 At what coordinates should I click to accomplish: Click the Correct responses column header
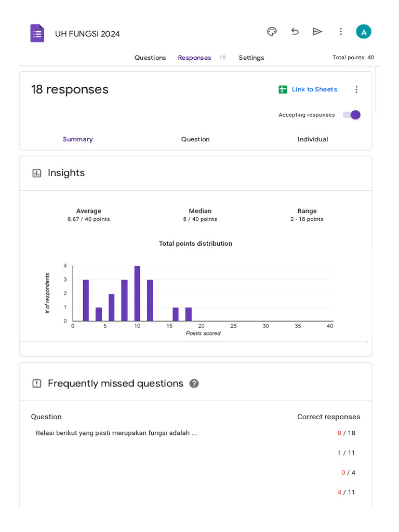tap(329, 417)
